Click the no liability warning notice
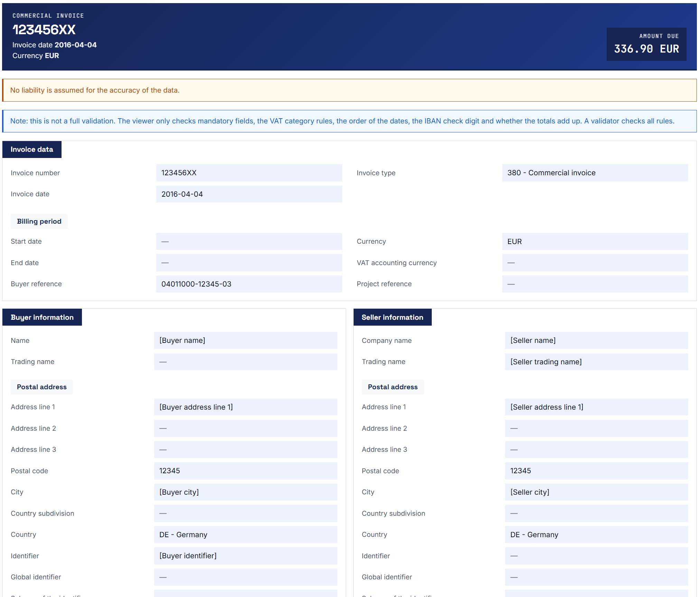700x597 pixels. (349, 90)
